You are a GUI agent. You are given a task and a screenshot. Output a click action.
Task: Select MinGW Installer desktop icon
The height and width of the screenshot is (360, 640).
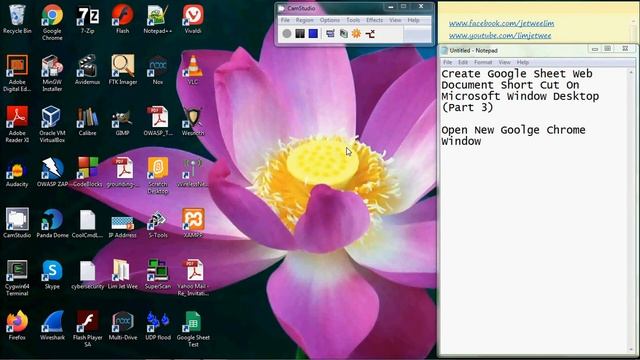coord(52,73)
